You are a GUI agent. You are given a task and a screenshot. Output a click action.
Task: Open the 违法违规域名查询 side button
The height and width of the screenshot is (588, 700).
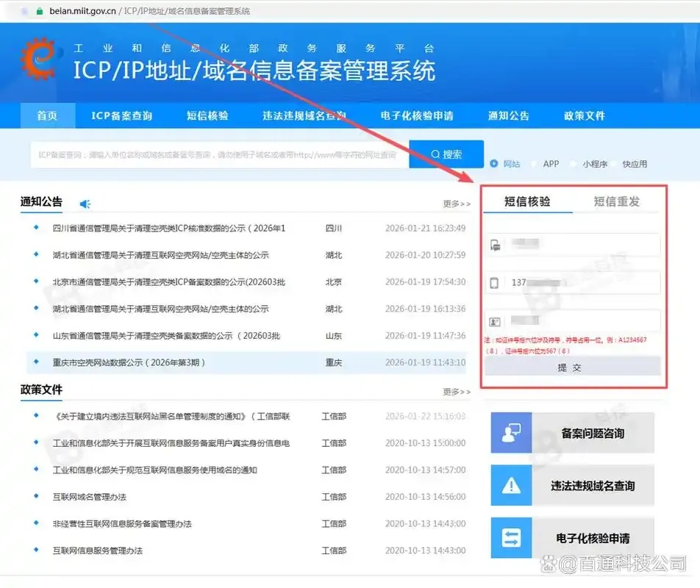pos(573,485)
